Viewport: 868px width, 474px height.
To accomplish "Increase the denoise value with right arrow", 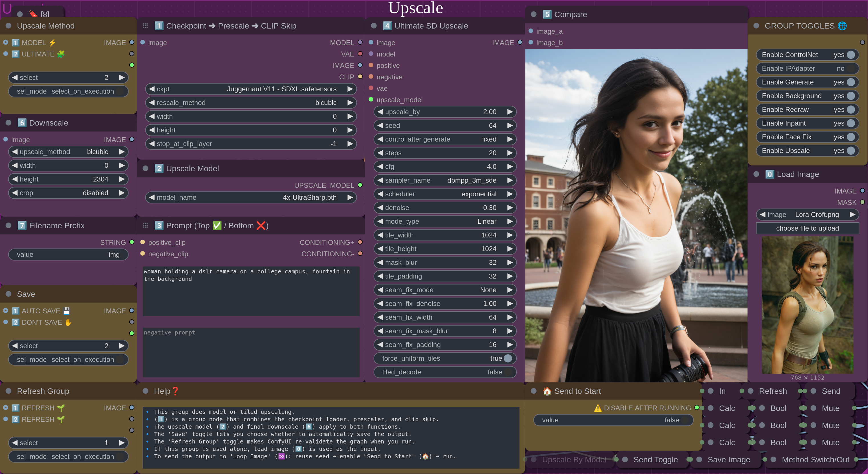I will tap(509, 207).
